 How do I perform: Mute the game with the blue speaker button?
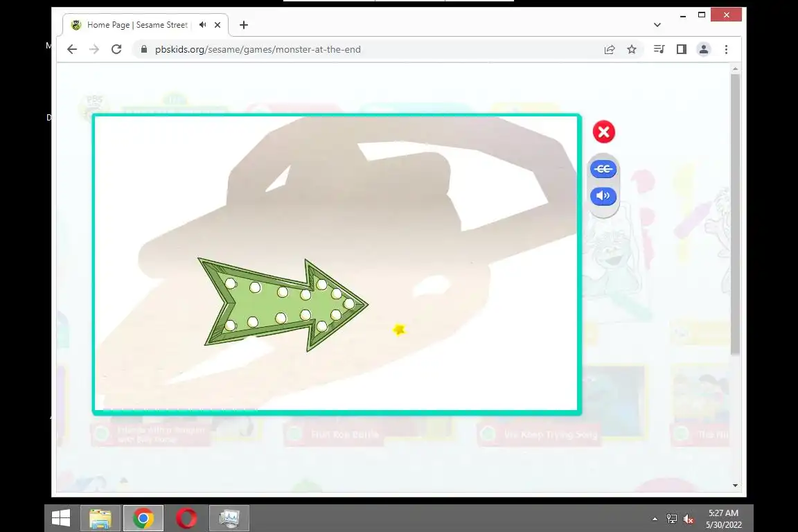[x=603, y=196]
